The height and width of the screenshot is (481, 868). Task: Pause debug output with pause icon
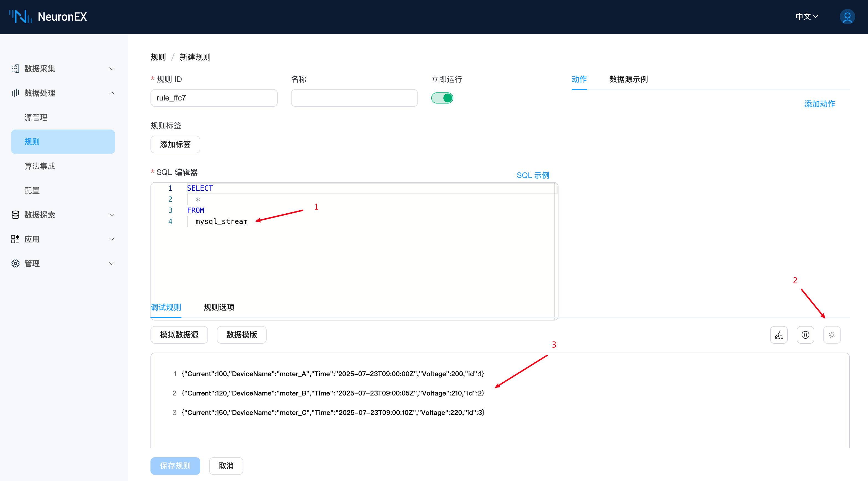805,335
